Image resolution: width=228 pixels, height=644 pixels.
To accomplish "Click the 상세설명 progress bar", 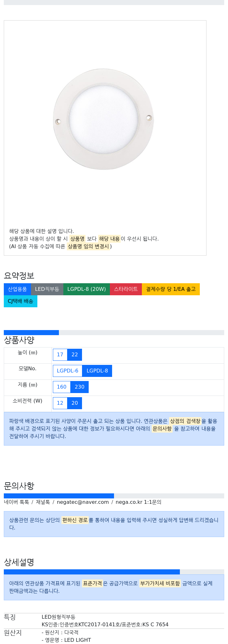I will [114, 572].
